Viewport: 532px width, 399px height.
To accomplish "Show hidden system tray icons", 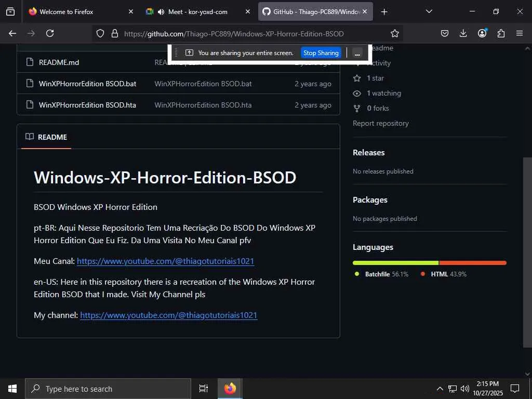I will point(440,389).
